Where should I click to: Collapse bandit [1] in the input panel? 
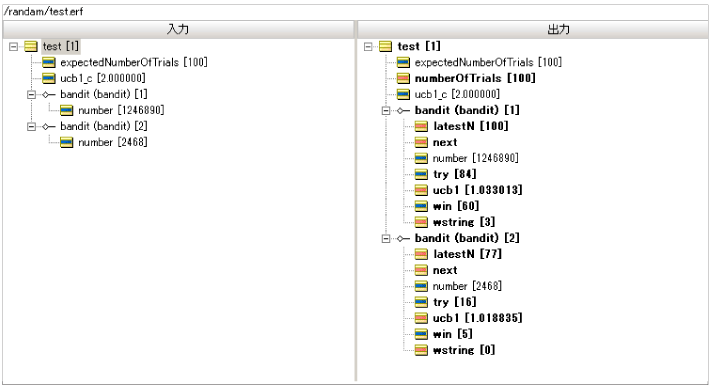tap(31, 94)
